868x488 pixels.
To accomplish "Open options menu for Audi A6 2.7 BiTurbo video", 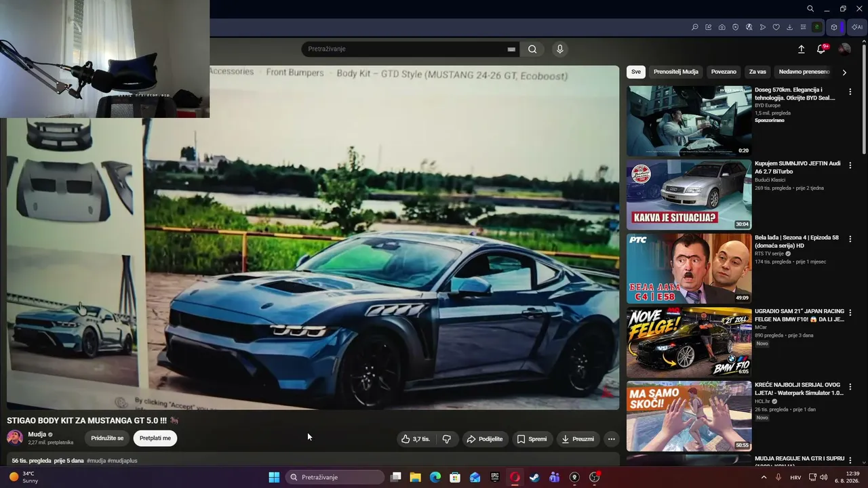I will tap(850, 165).
